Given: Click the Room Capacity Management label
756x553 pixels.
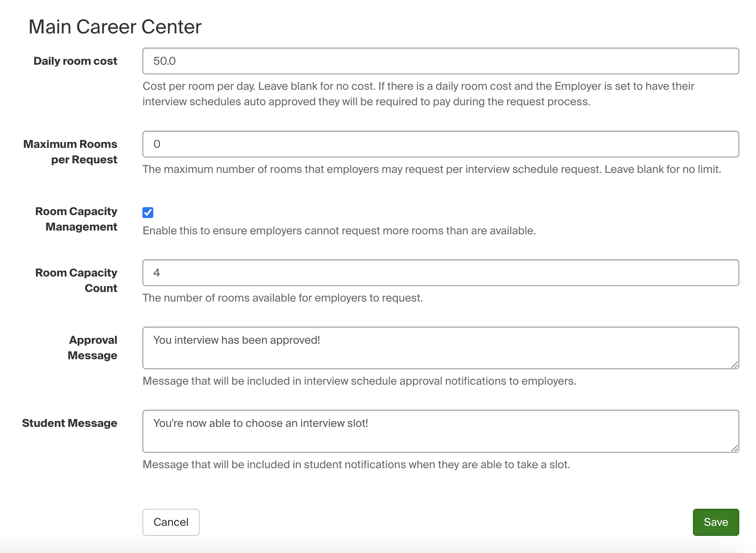Looking at the screenshot, I should [x=76, y=219].
